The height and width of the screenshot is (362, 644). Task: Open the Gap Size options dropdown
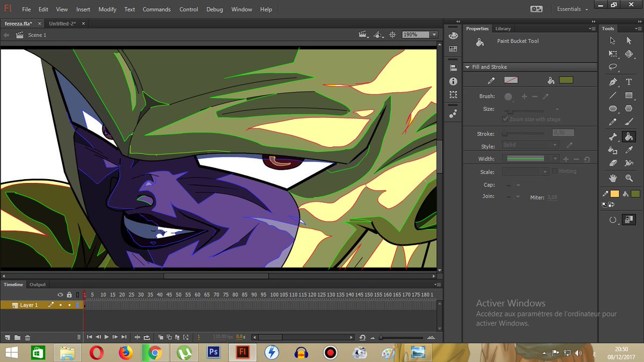613,220
